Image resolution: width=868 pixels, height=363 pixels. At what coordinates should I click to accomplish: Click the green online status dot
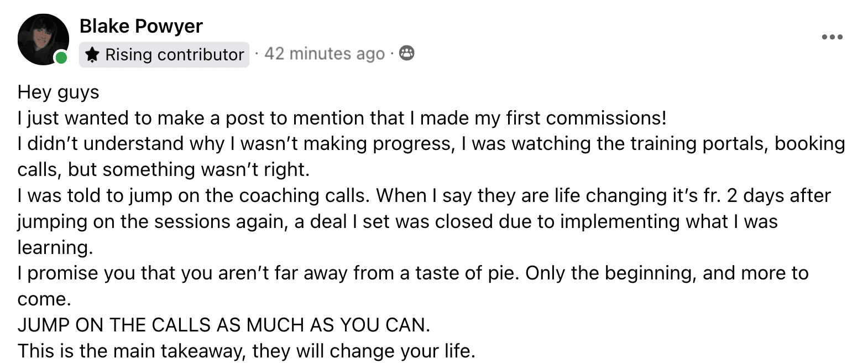tap(61, 58)
